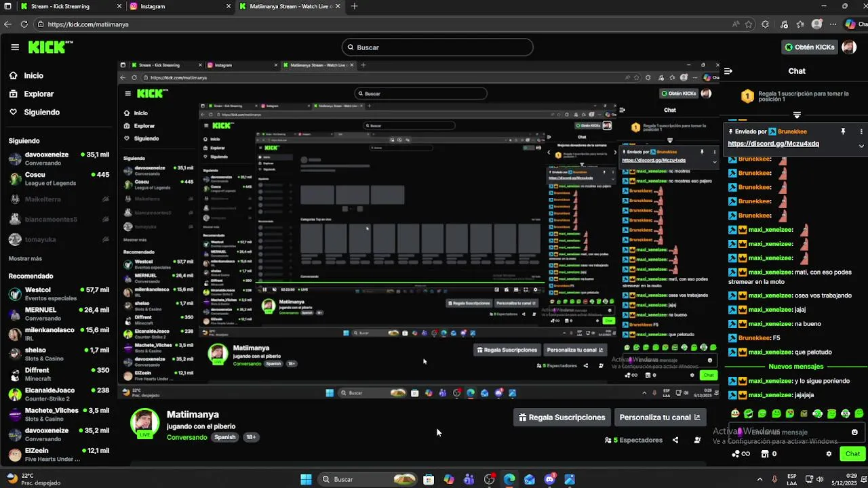
Task: Click the Windows taskbar Buscar box
Action: 368,479
